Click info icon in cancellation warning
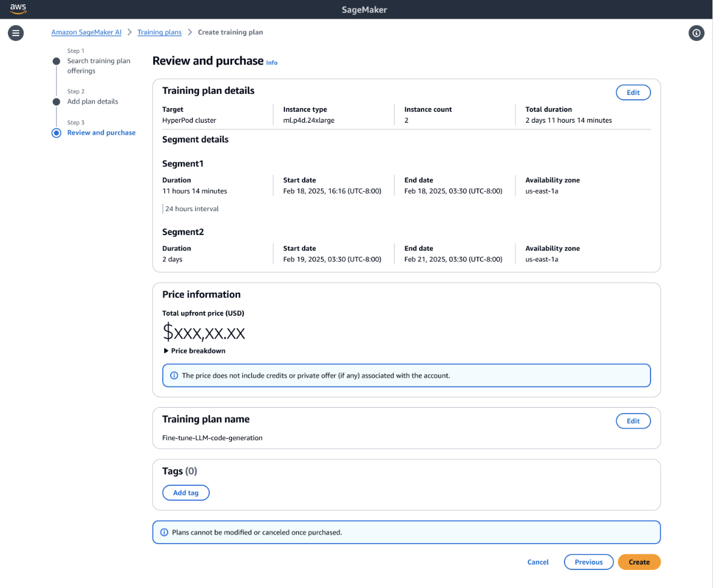The height and width of the screenshot is (588, 713). tap(164, 533)
